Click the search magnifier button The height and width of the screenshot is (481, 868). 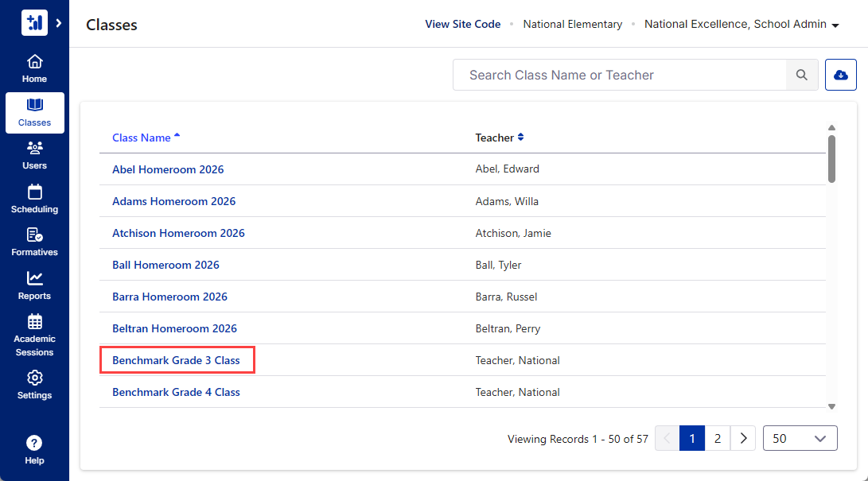pyautogui.click(x=802, y=75)
